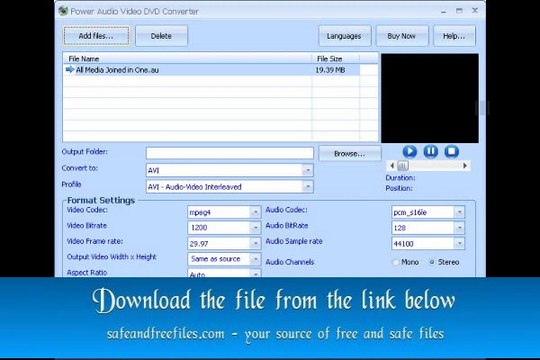
Task: Click the Play preview button
Action: (409, 151)
